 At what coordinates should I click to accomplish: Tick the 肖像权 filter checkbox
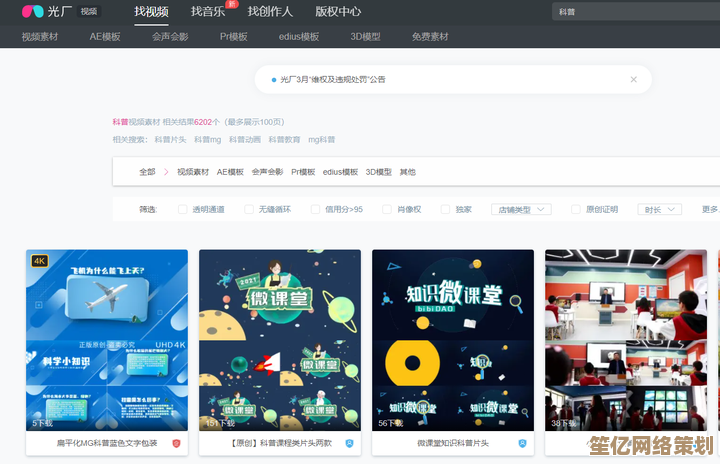coord(387,210)
